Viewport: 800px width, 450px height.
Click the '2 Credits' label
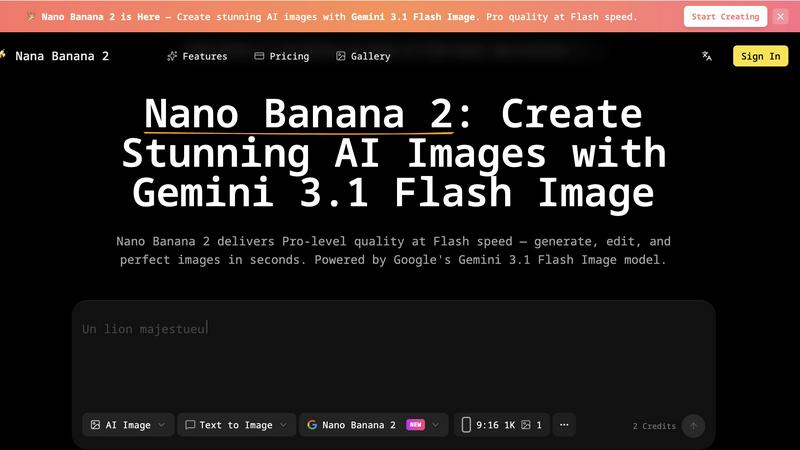(x=654, y=426)
